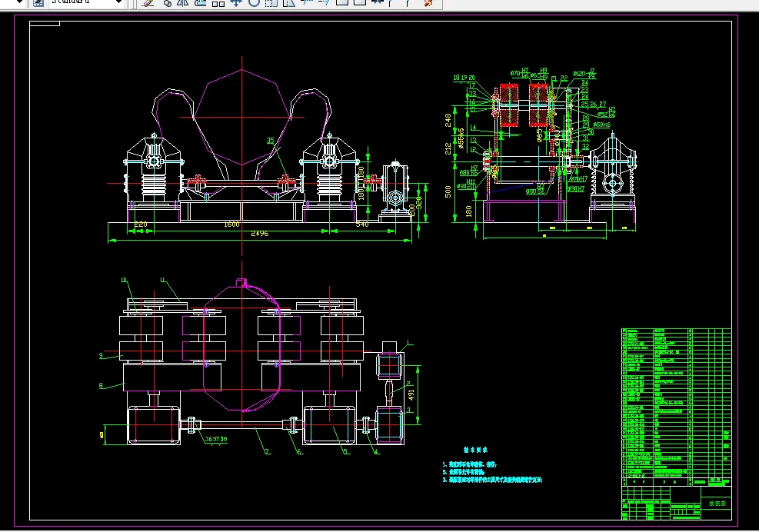Select part balloon 10 in plan view
This screenshot has width=759, height=532.
124,281
